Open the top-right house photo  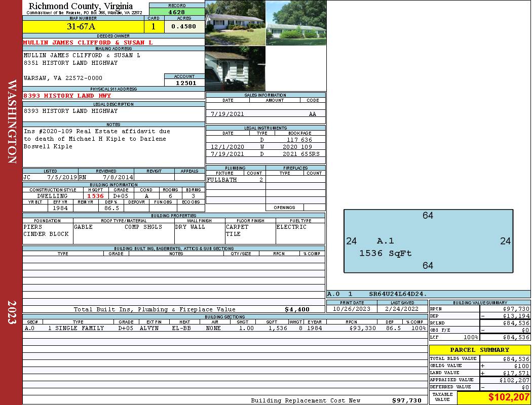point(296,23)
